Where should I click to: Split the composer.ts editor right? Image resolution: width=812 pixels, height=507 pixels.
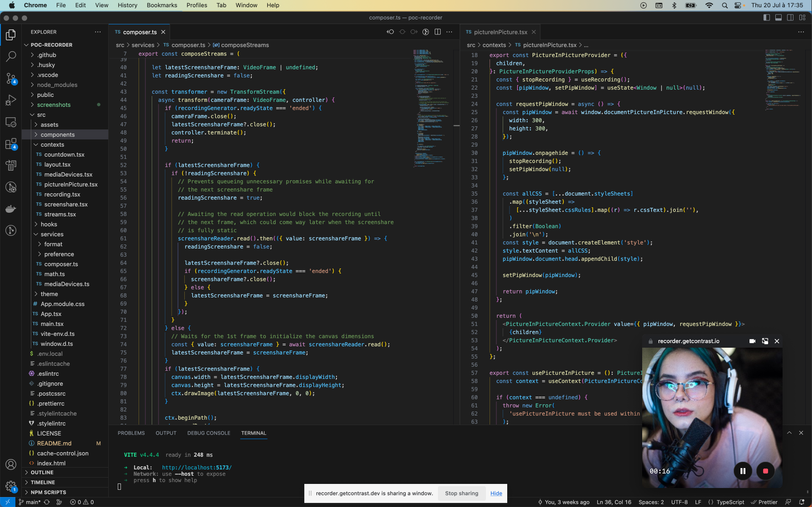coord(437,32)
